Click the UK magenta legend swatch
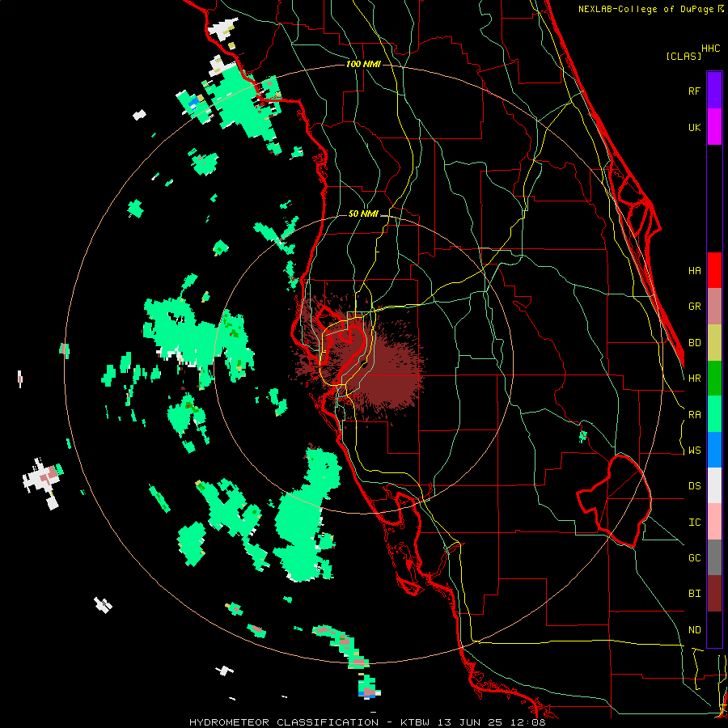Image resolution: width=728 pixels, height=728 pixels. click(714, 127)
